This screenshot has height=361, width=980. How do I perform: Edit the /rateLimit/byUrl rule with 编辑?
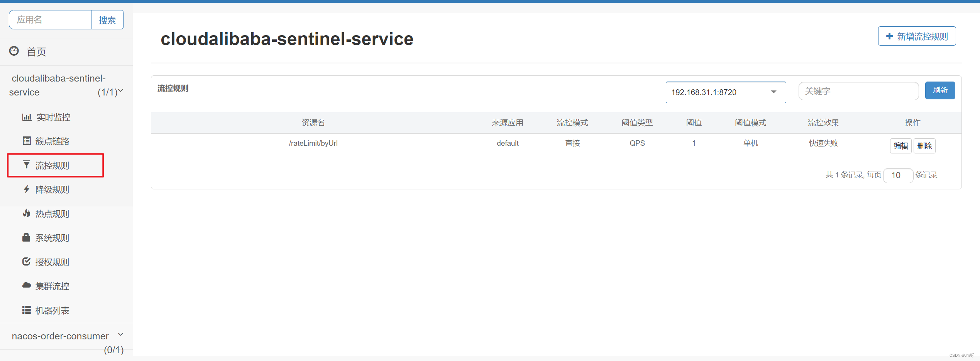(900, 146)
